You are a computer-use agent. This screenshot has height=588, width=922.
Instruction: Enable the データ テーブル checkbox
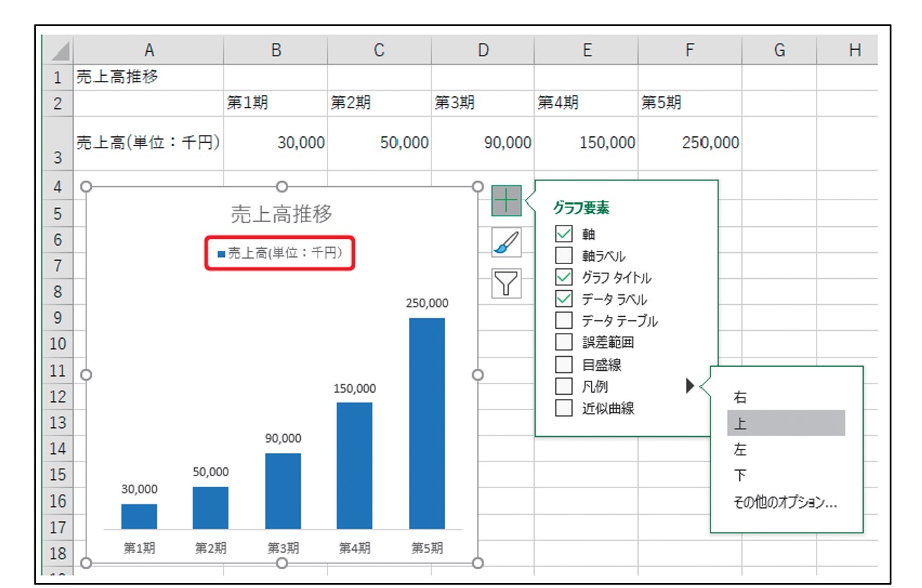click(x=564, y=321)
